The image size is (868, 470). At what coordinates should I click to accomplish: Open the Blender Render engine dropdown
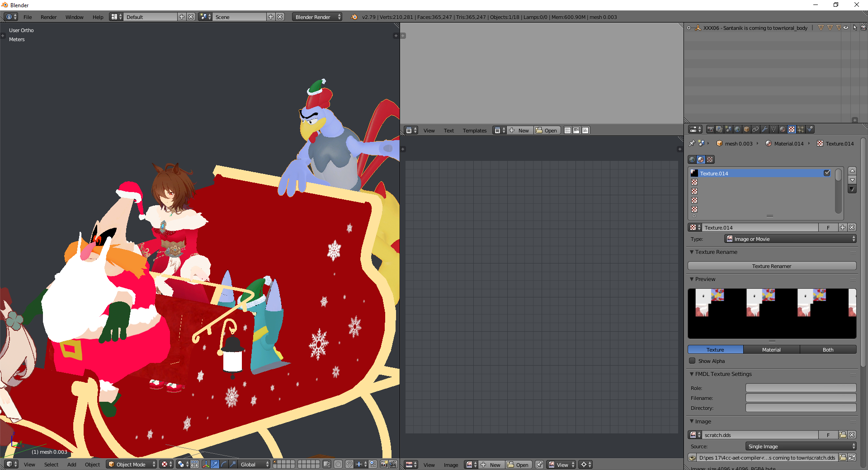click(x=317, y=17)
